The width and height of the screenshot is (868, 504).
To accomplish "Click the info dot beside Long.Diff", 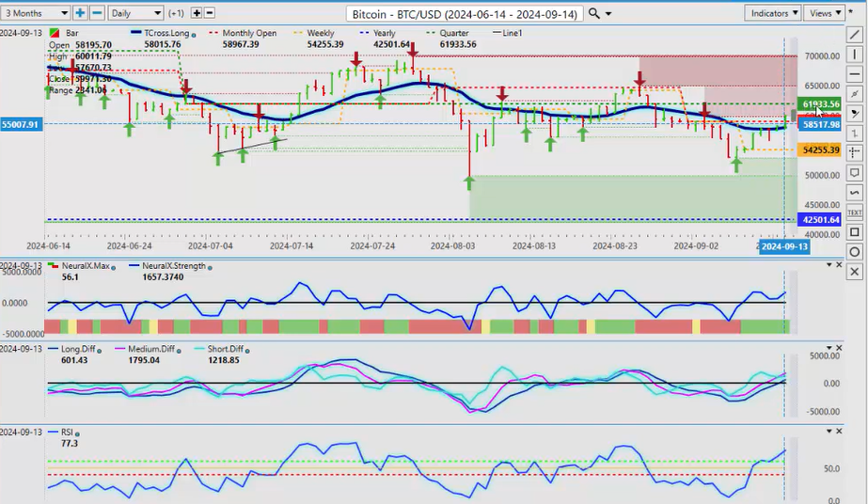I will (x=99, y=350).
